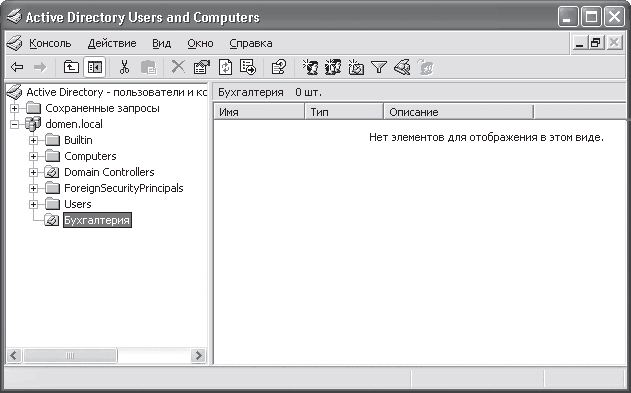Click the Refresh toolbar icon

pos(225,67)
